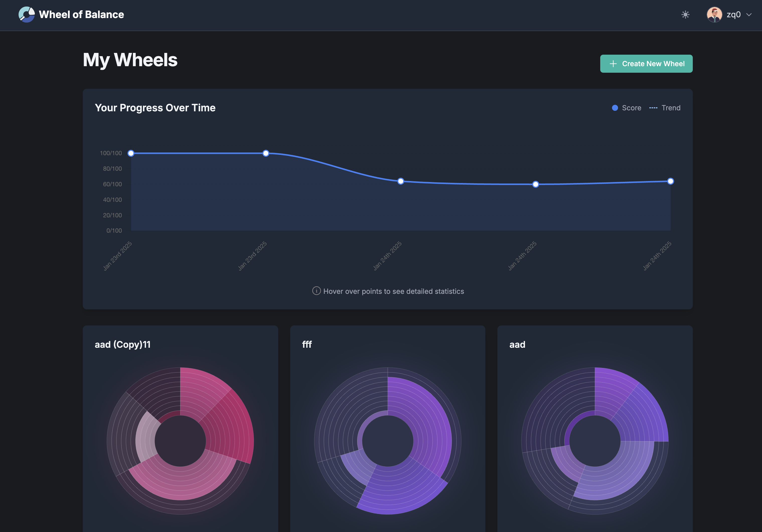Click the dashed Trend legend icon
Viewport: 762px width, 532px height.
click(x=653, y=108)
